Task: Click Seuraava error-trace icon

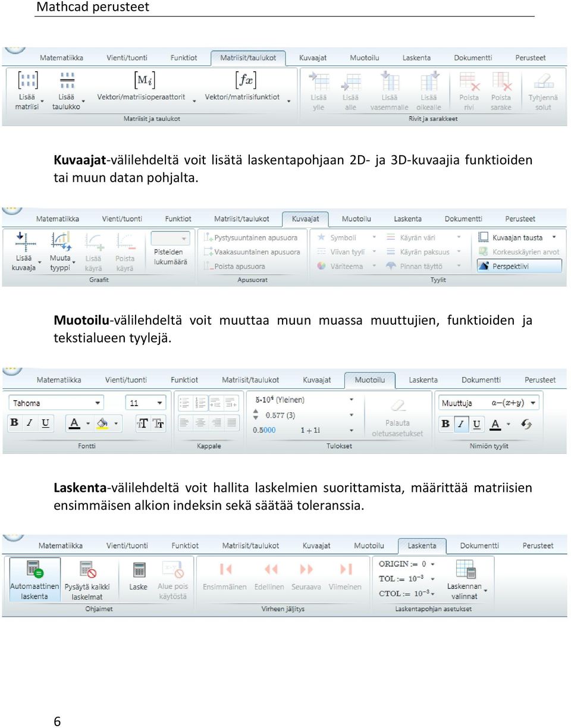Action: (306, 569)
